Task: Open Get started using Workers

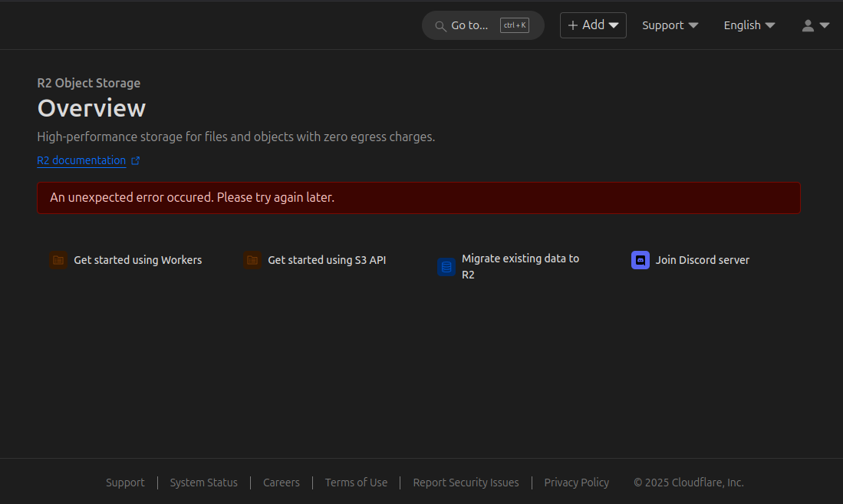Action: 137,260
